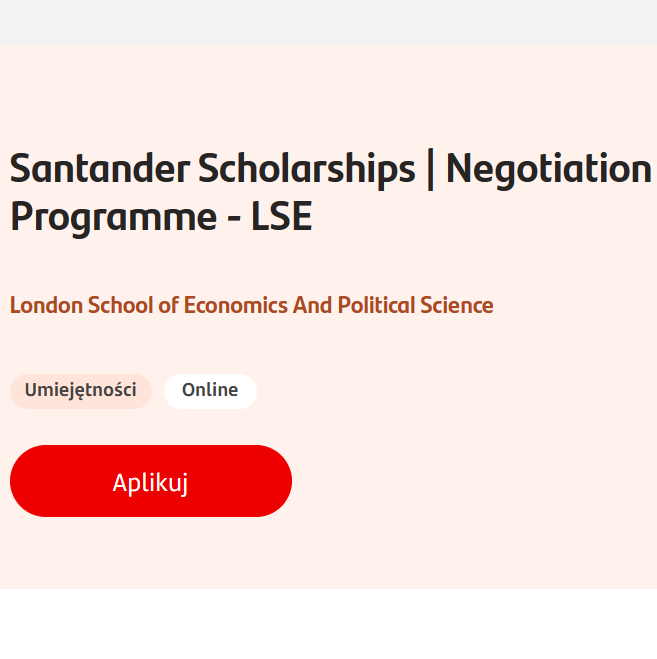Click the white area below the pink banner
This screenshot has width=657, height=659.
click(x=328, y=624)
